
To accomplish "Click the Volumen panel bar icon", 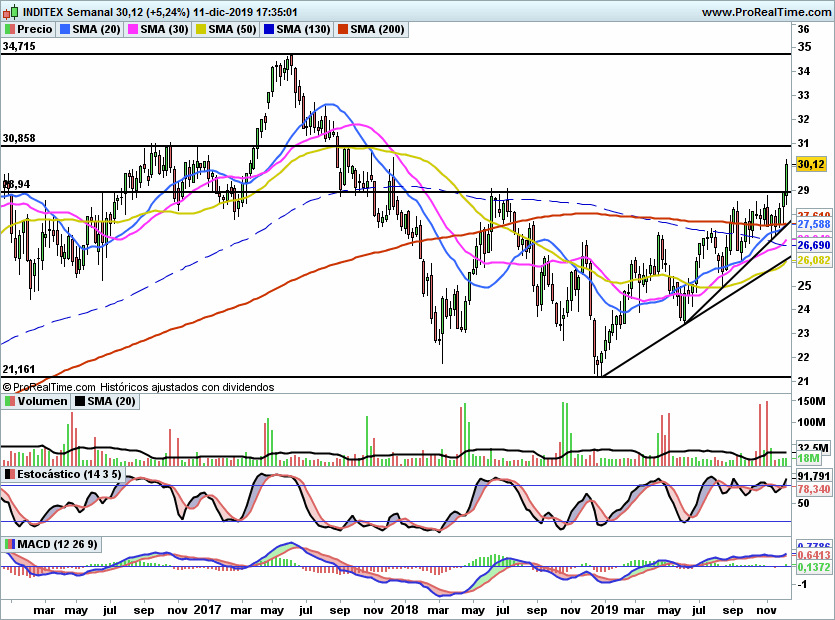I will [10, 401].
